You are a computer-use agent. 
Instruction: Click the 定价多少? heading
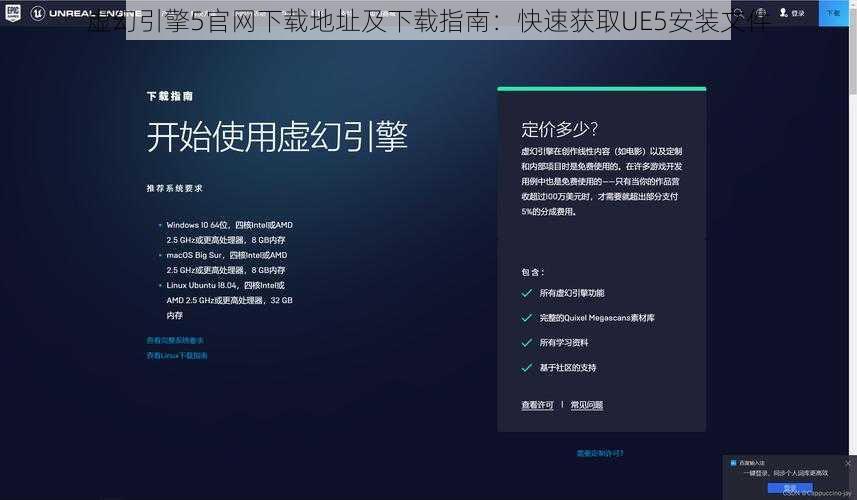560,129
